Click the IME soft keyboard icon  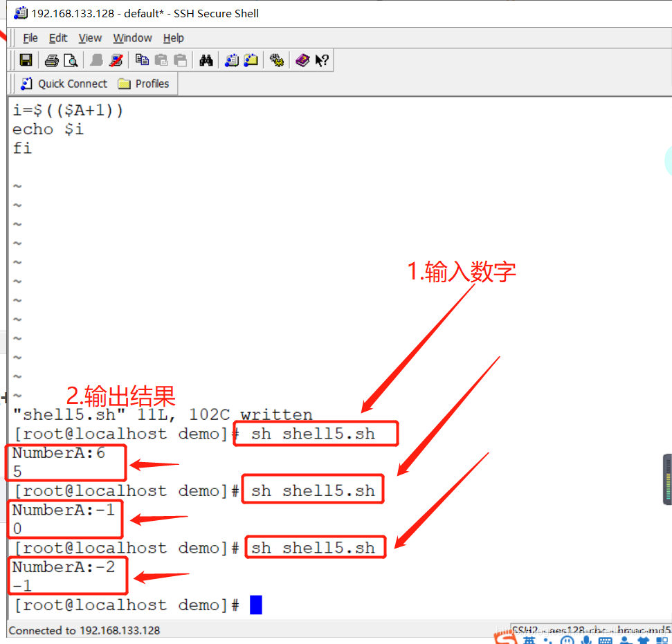(x=605, y=640)
